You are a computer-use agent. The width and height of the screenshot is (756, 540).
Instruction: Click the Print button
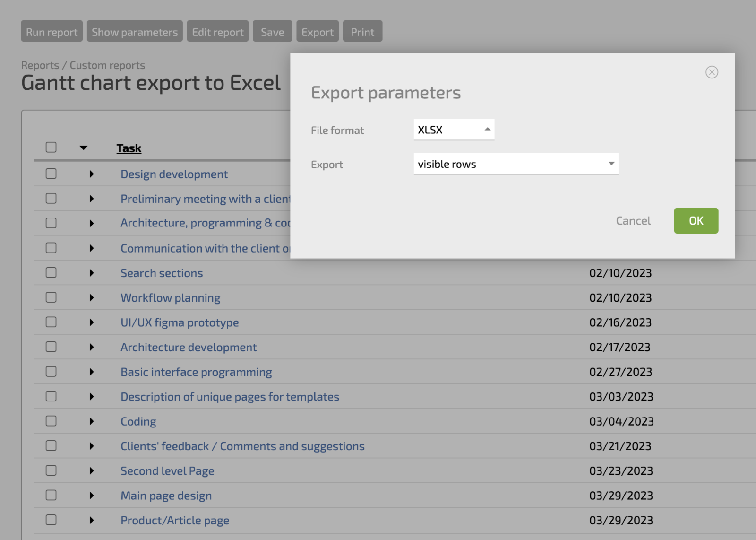pos(362,31)
